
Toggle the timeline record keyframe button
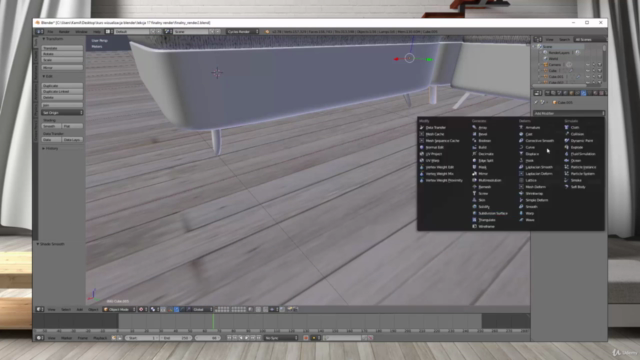(306, 338)
